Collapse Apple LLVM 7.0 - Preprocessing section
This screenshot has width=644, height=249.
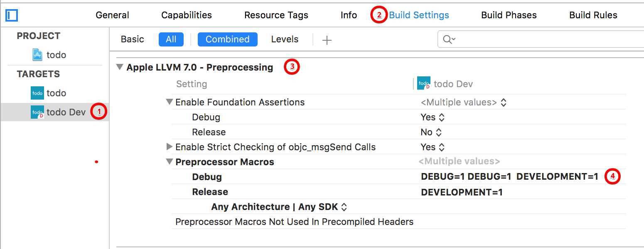tap(120, 67)
